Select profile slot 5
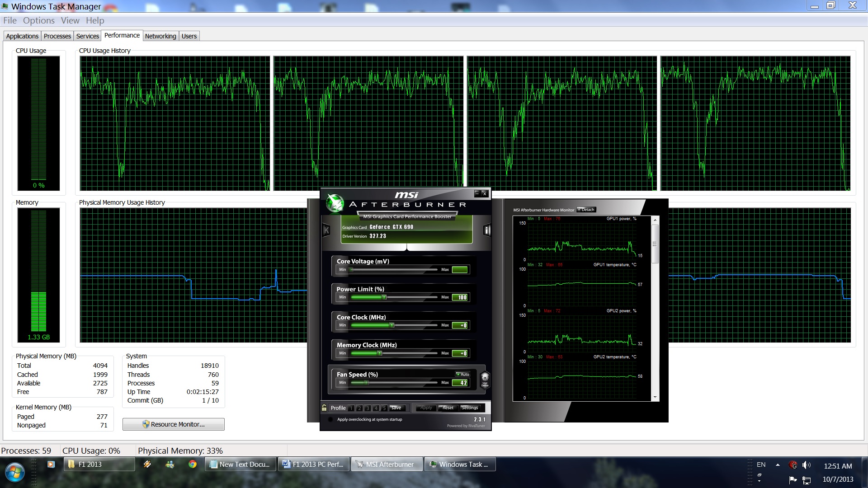The image size is (868, 488). tap(384, 408)
